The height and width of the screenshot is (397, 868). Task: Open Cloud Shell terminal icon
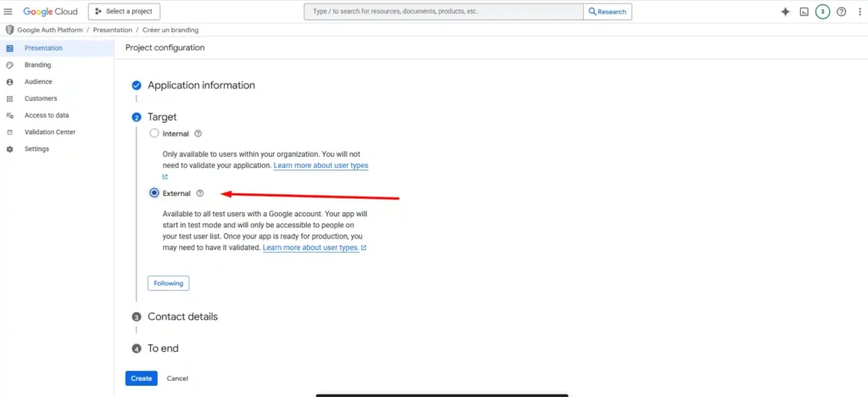tap(804, 12)
